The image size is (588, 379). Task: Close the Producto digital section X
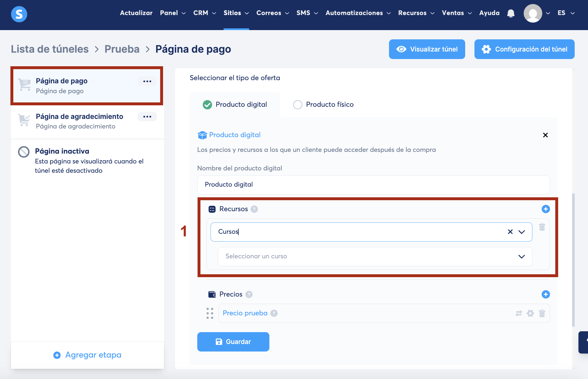click(x=545, y=135)
